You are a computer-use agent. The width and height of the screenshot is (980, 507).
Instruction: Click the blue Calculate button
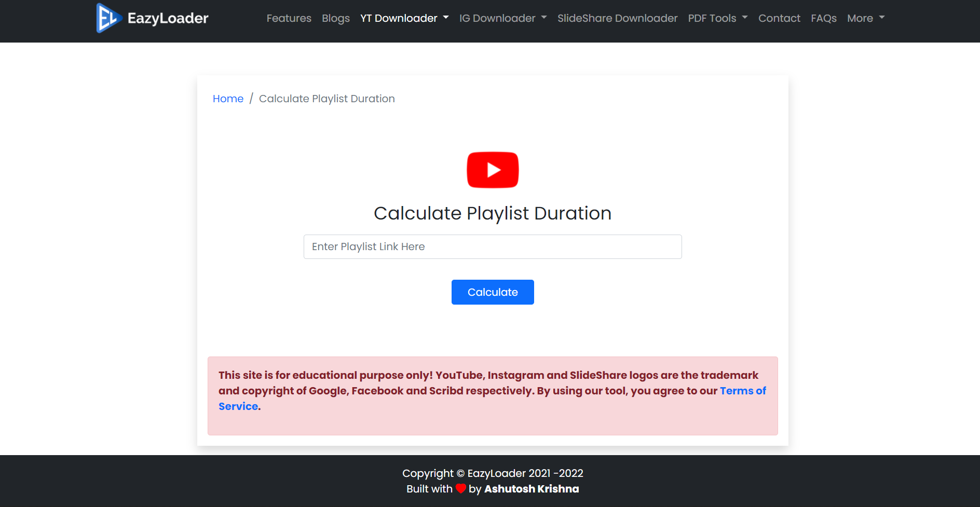(x=493, y=292)
